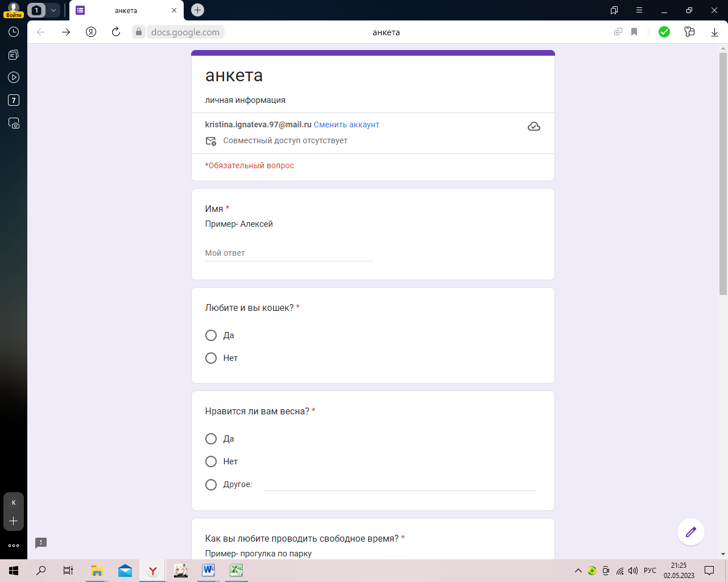
Task: Click the page scrollbar thumb
Action: (723, 174)
